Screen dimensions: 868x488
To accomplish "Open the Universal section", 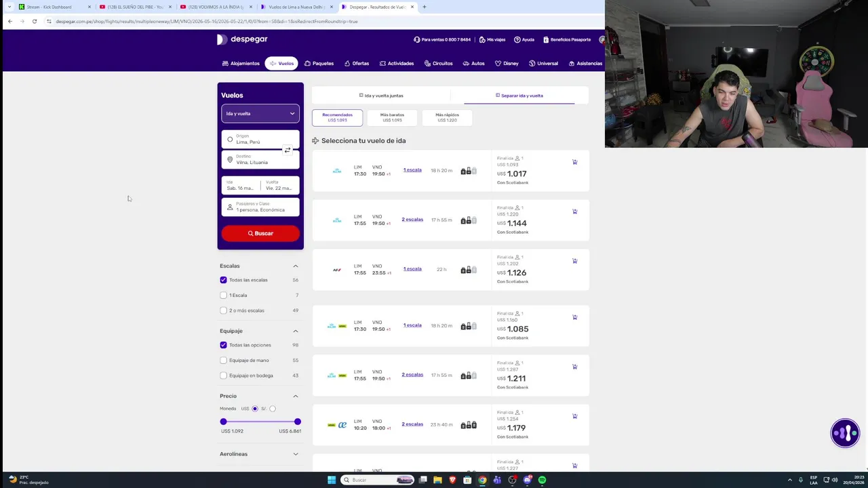I will (543, 64).
